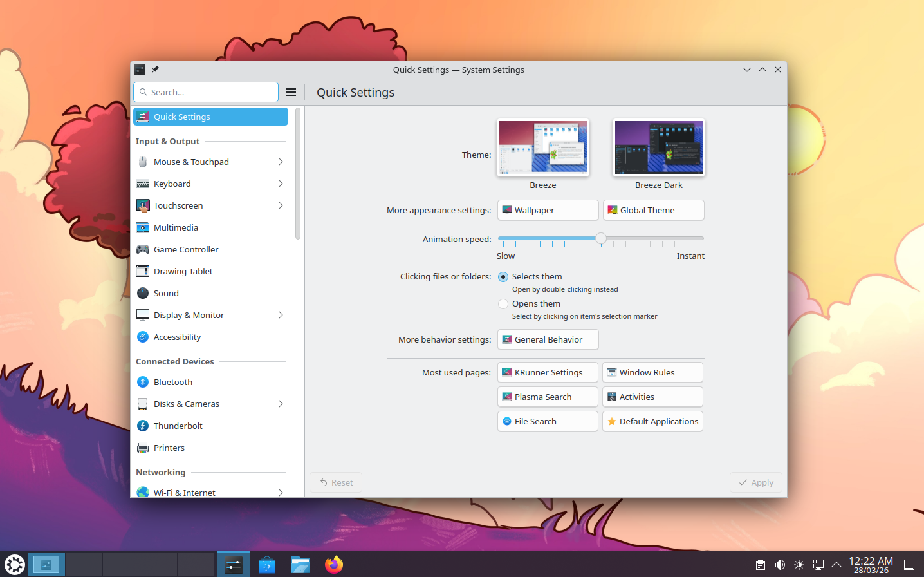
Task: Click the Display & Monitor screen icon
Action: pyautogui.click(x=143, y=315)
